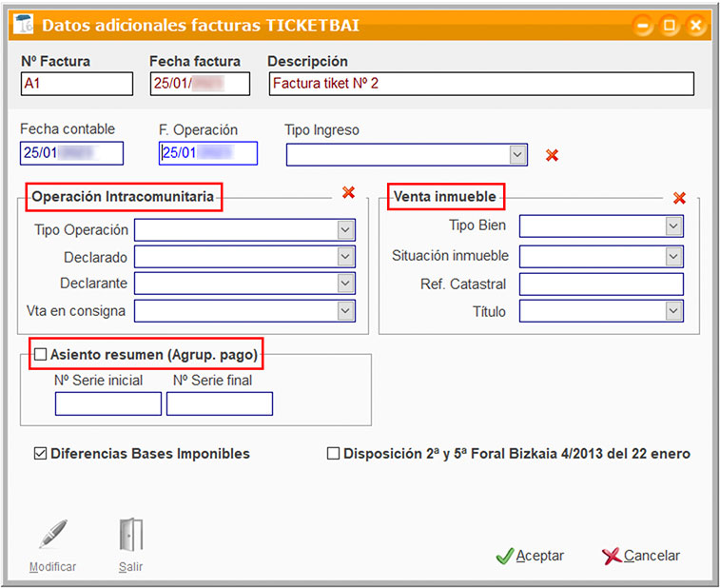Screen dimensions: 720x588
Task: Click the Nº Serie inicial input field
Action: click(x=108, y=403)
